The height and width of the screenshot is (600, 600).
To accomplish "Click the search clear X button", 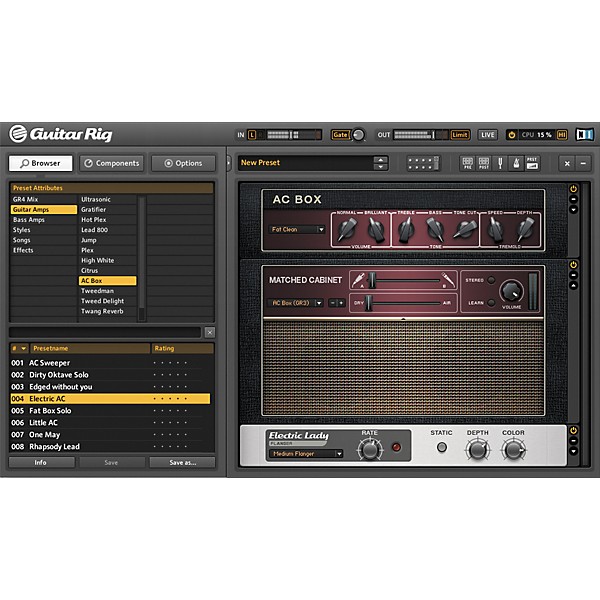I will coord(210,333).
